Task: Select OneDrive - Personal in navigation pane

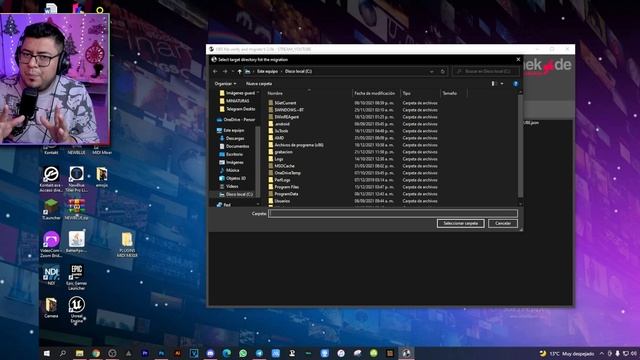Action: coord(236,120)
